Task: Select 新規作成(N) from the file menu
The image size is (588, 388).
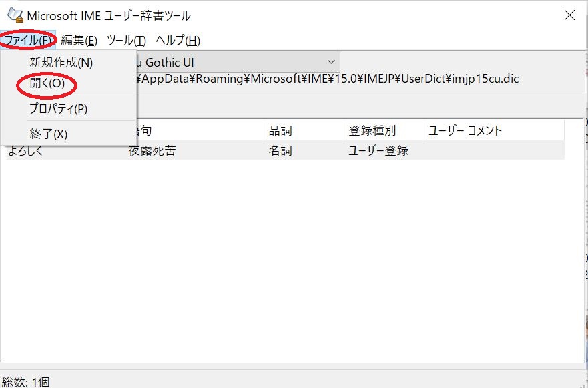Action: (x=69, y=62)
